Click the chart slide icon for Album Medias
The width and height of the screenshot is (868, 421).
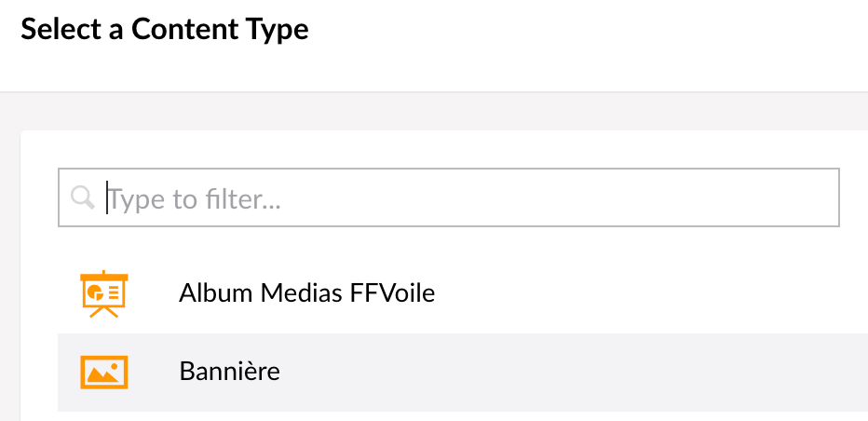[x=104, y=294]
